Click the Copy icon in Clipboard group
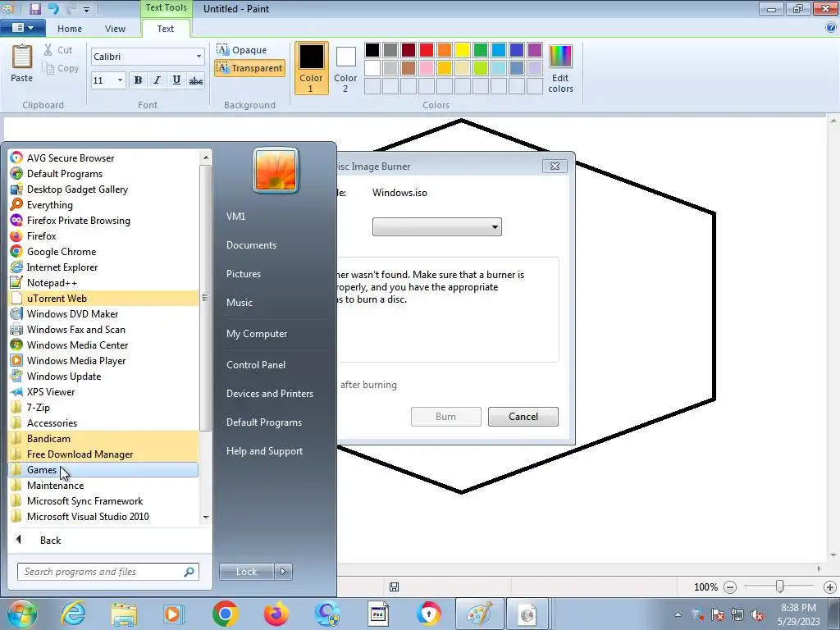The image size is (840, 630). (48, 68)
